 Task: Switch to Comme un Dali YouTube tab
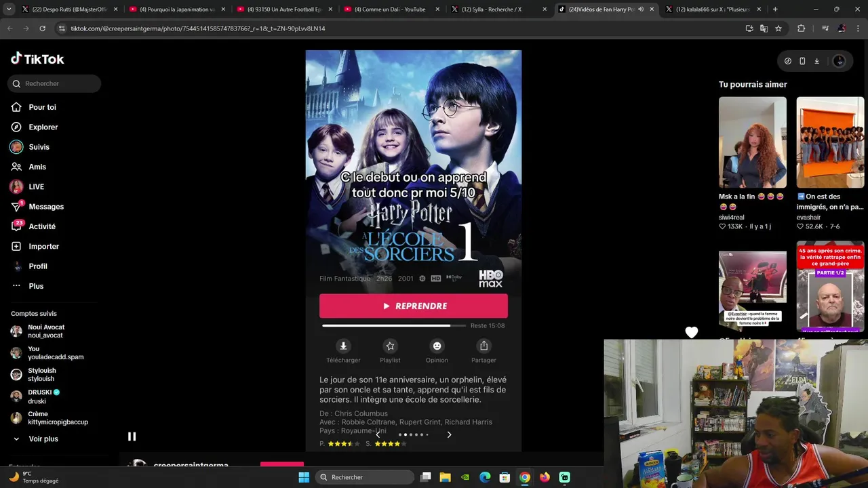point(391,9)
